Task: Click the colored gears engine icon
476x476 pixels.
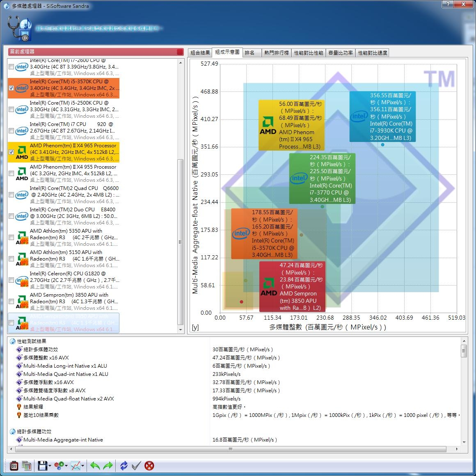Action: tap(59, 465)
